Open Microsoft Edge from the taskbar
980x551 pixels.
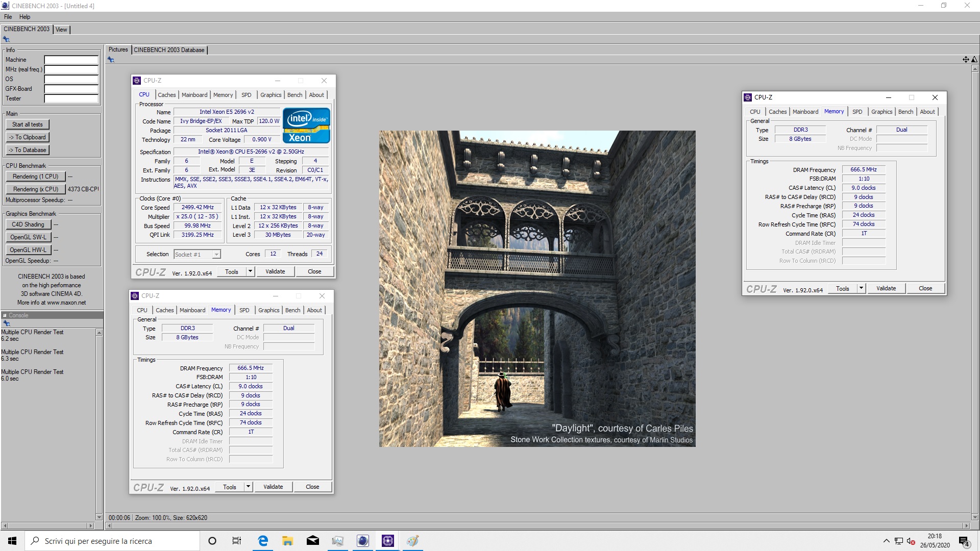coord(263,541)
